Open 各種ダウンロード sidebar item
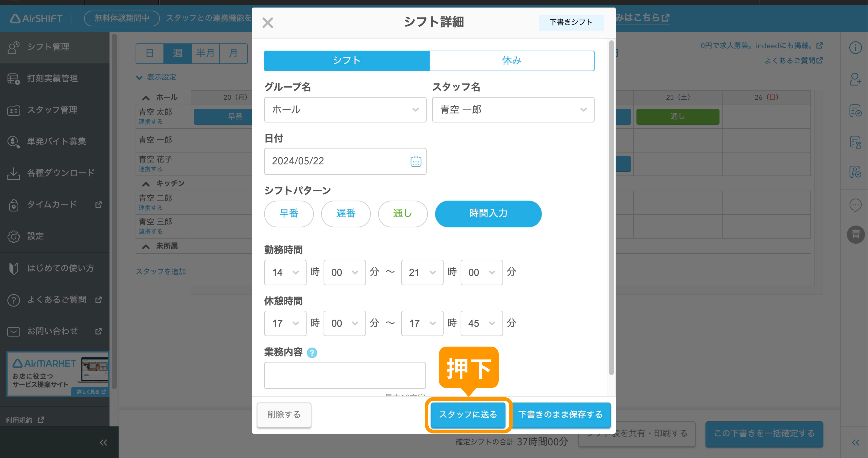868x458 pixels. 55,173
